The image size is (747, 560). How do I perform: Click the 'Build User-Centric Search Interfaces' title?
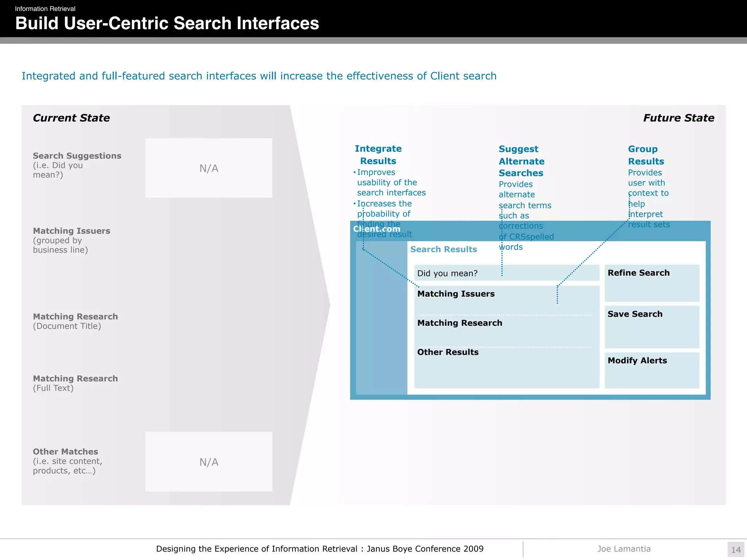(x=167, y=23)
